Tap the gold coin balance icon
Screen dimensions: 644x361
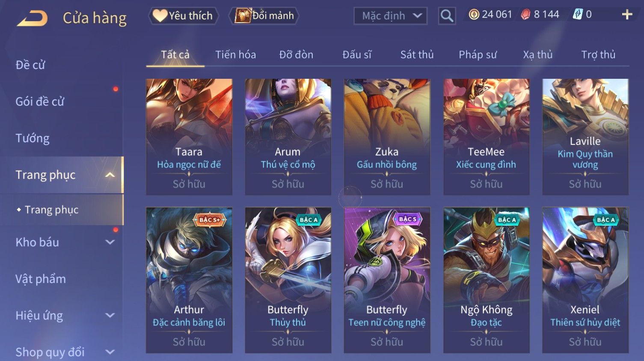pos(474,15)
